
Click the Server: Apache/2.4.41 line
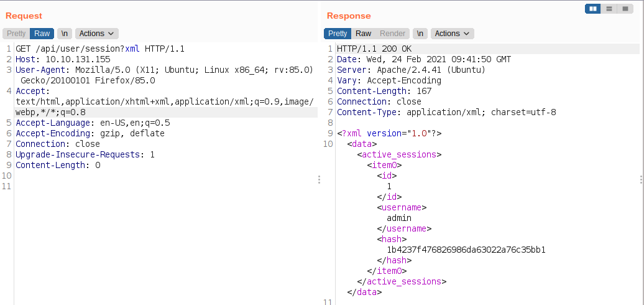411,70
